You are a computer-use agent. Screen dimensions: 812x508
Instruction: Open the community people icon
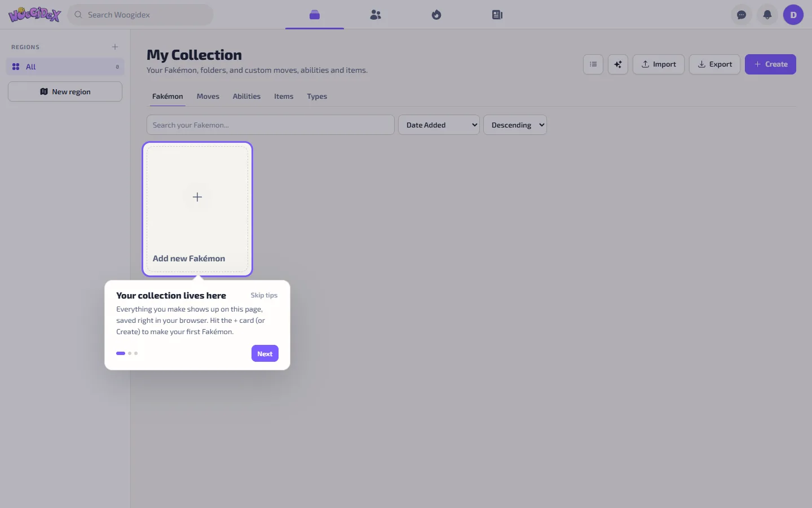tap(376, 15)
